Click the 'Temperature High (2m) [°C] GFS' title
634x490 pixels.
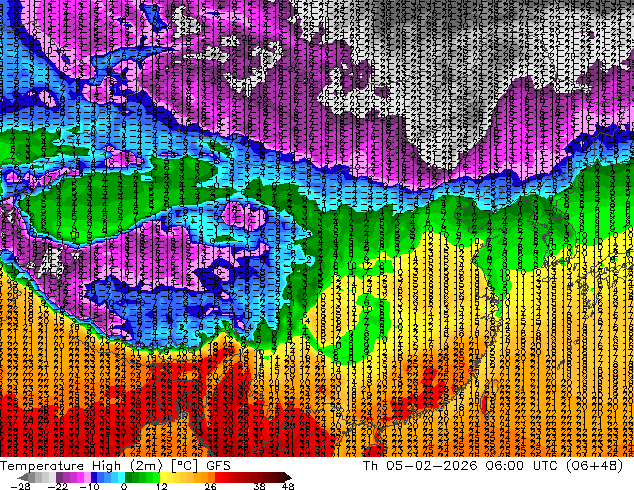coord(115,466)
